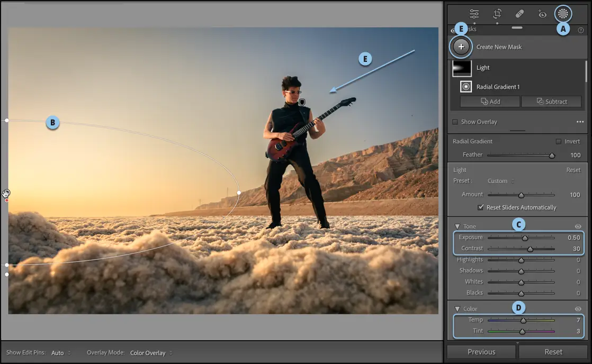Open the Masks panel help icon
This screenshot has width=592, height=364.
pos(581,30)
